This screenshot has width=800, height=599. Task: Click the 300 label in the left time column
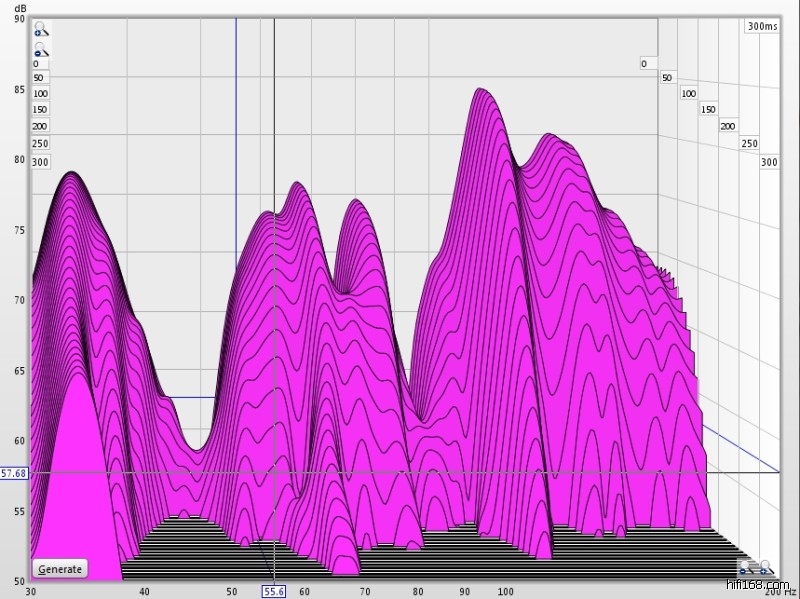[40, 161]
